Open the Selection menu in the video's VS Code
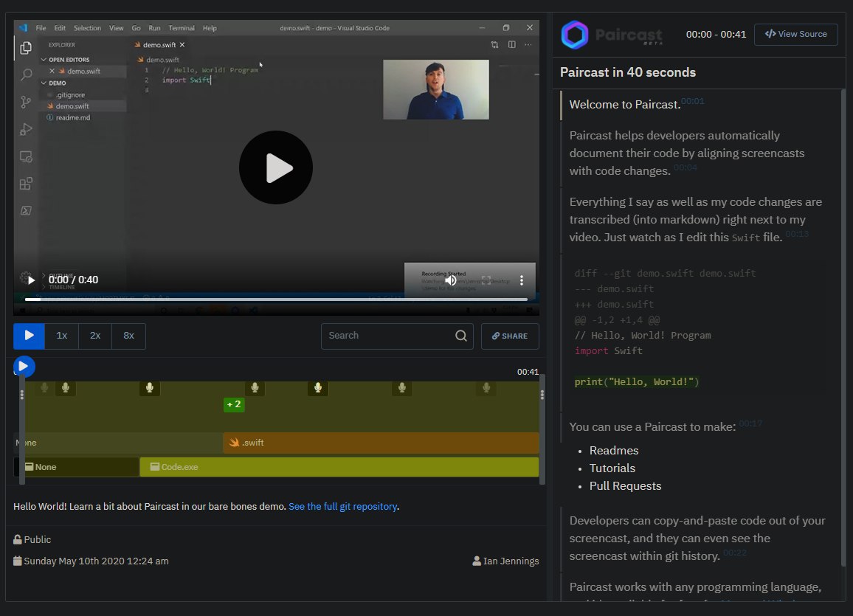Image resolution: width=853 pixels, height=616 pixels. (87, 28)
